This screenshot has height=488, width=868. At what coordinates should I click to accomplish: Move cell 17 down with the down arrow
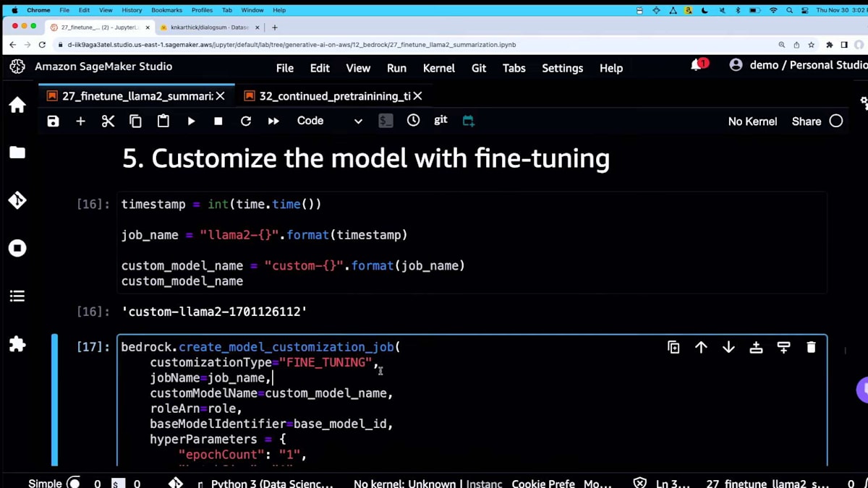(x=728, y=347)
